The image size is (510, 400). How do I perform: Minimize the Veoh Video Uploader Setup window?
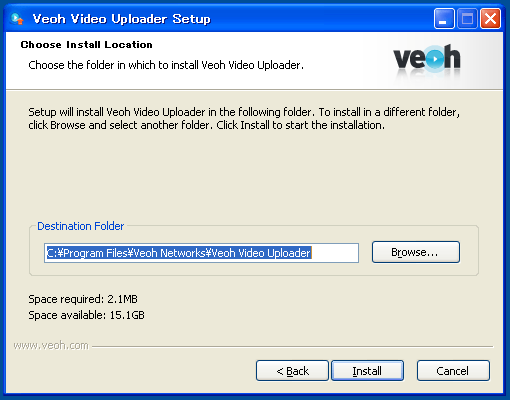pyautogui.click(x=444, y=19)
